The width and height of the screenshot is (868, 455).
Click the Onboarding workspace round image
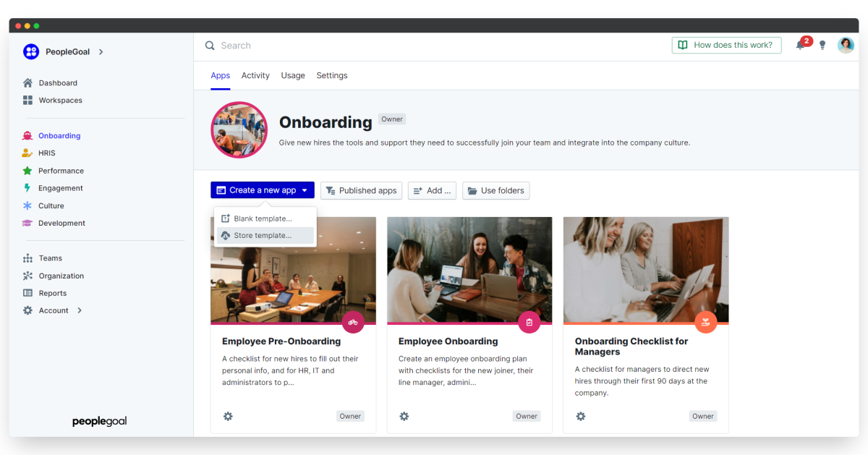coord(239,129)
